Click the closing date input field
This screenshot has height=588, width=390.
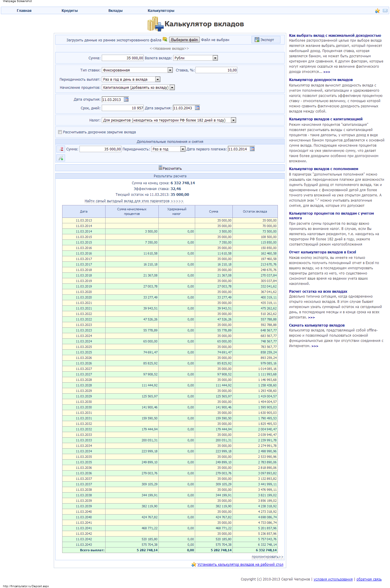coord(184,108)
